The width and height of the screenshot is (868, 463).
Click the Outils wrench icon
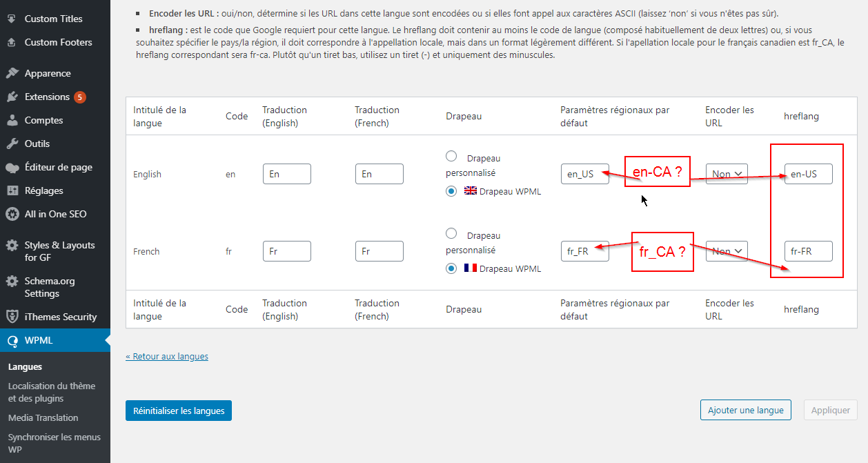click(12, 144)
